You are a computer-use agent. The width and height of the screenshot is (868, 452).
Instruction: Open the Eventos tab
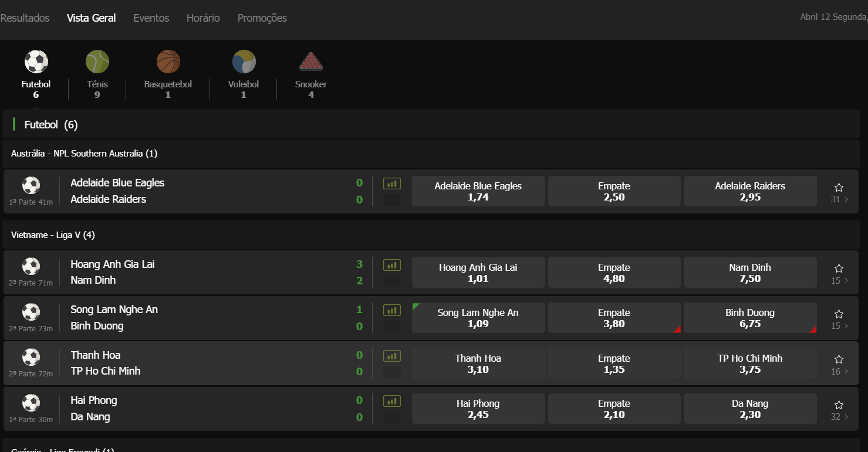point(151,18)
